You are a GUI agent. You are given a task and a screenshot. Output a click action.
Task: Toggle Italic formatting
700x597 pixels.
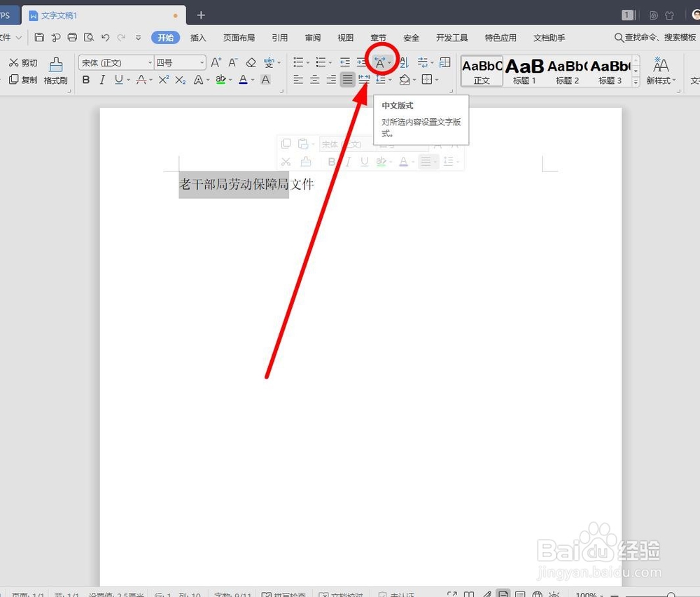click(x=102, y=79)
